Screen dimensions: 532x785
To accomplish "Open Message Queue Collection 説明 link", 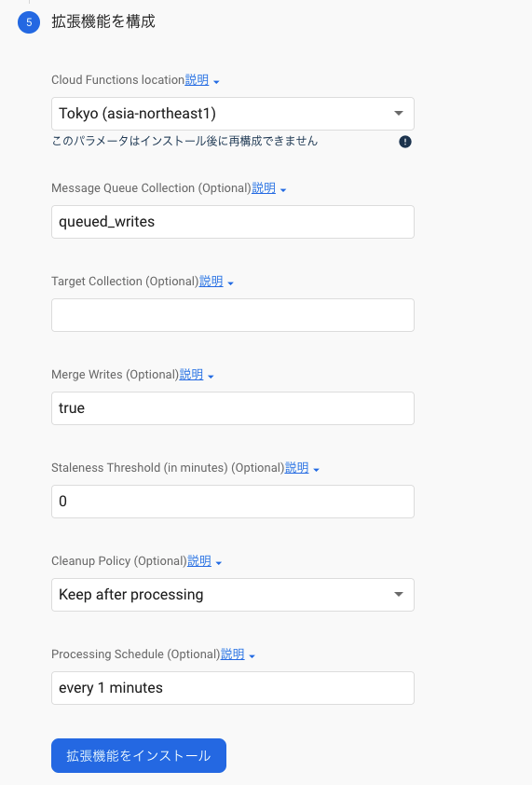I will (x=264, y=187).
